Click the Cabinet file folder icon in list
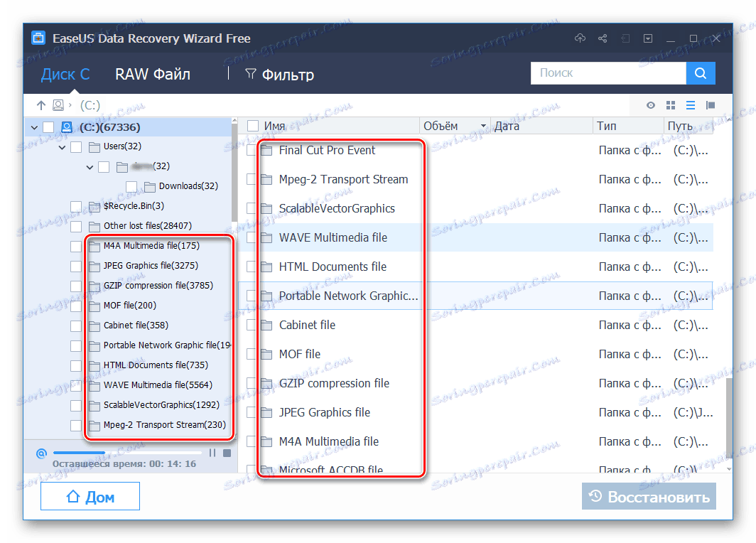The image size is (756, 543). pos(266,325)
